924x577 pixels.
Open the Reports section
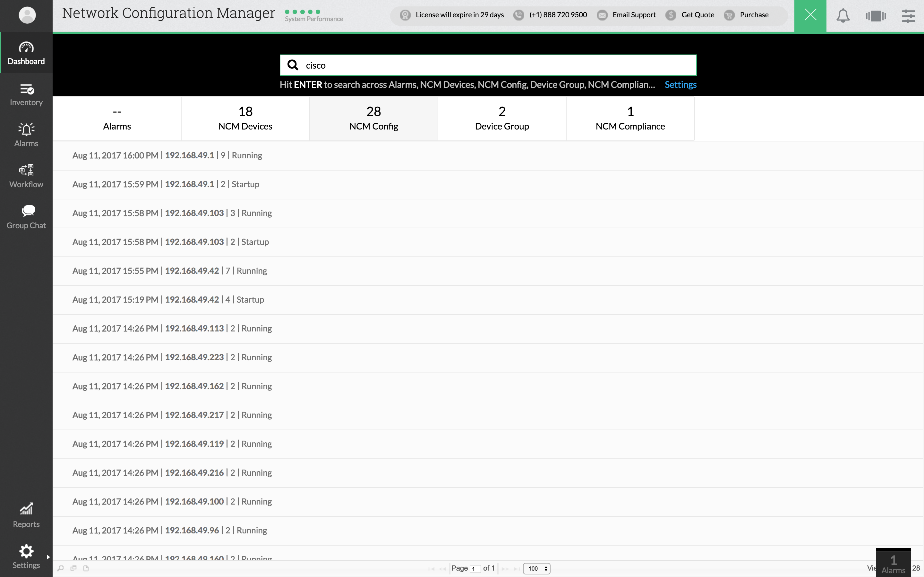click(x=26, y=515)
